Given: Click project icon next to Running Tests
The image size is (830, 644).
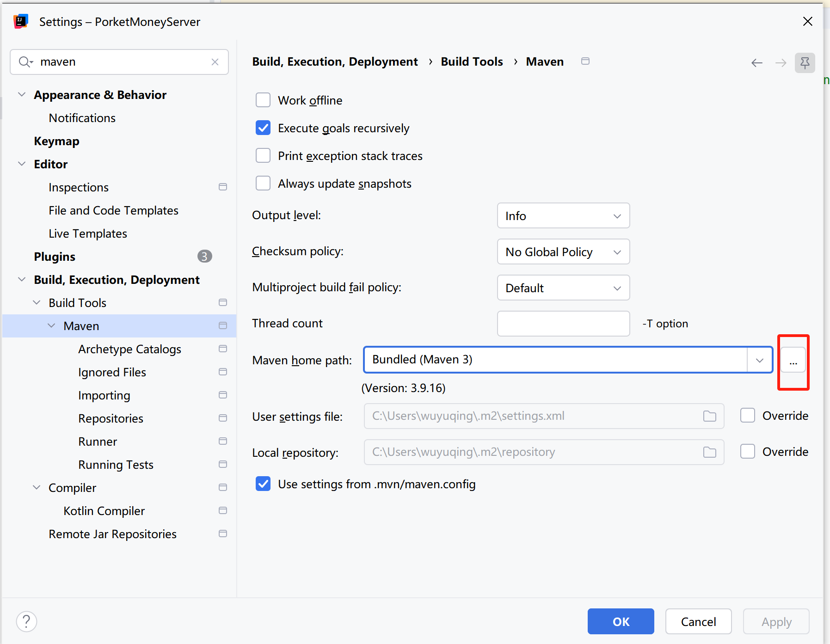Looking at the screenshot, I should (223, 465).
